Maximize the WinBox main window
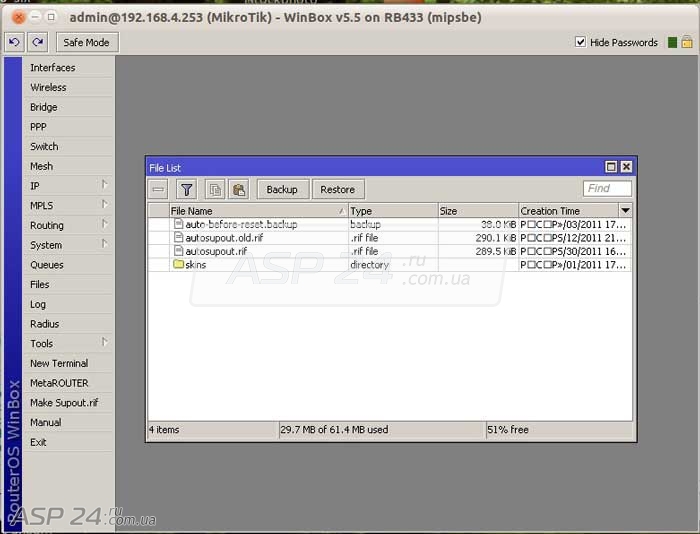The image size is (700, 534). pos(51,17)
